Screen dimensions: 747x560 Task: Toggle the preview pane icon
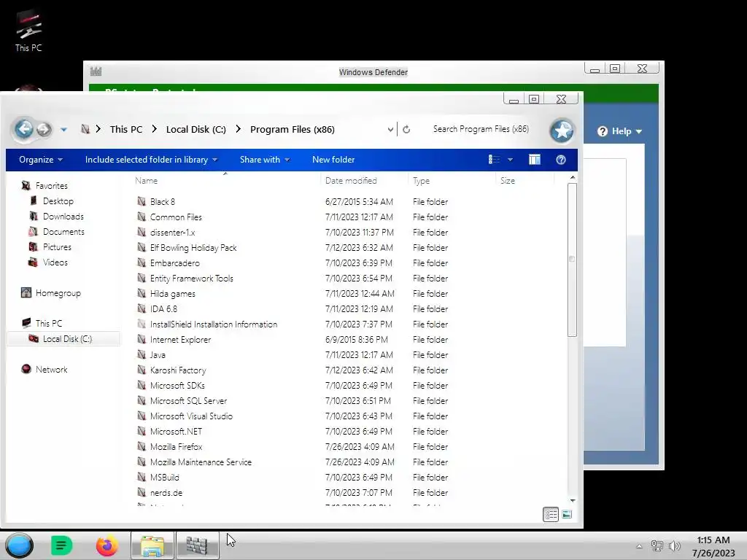tap(535, 160)
